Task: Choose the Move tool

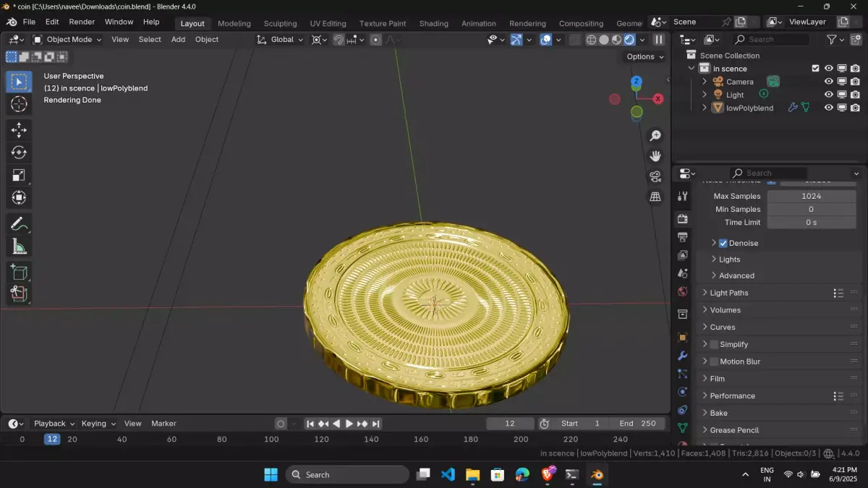Action: 19,130
